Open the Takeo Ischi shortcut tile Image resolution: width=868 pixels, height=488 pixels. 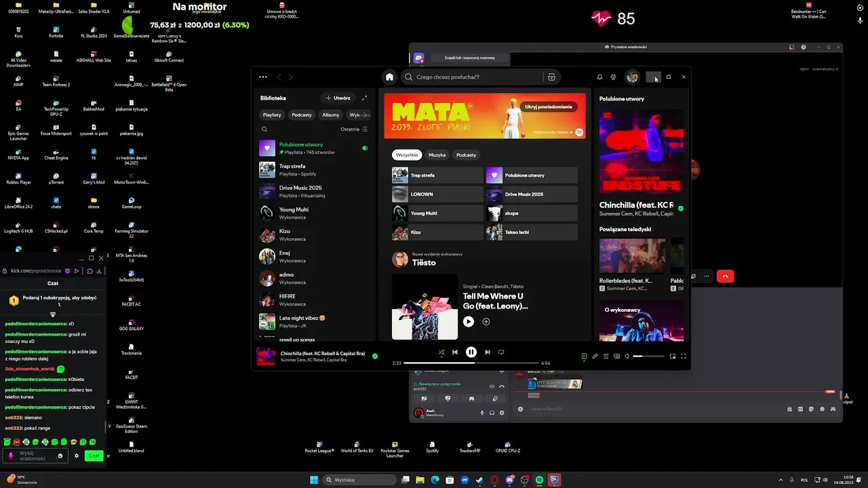pyautogui.click(x=532, y=232)
